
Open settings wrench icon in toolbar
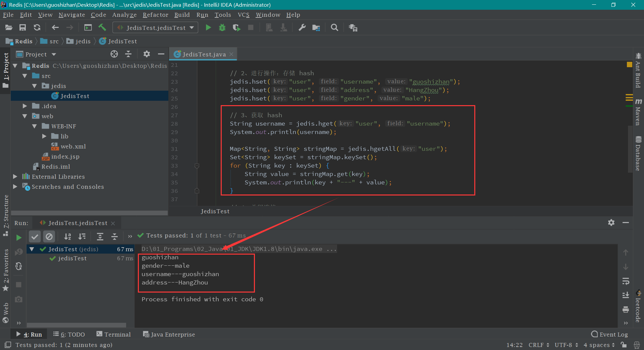coord(302,28)
